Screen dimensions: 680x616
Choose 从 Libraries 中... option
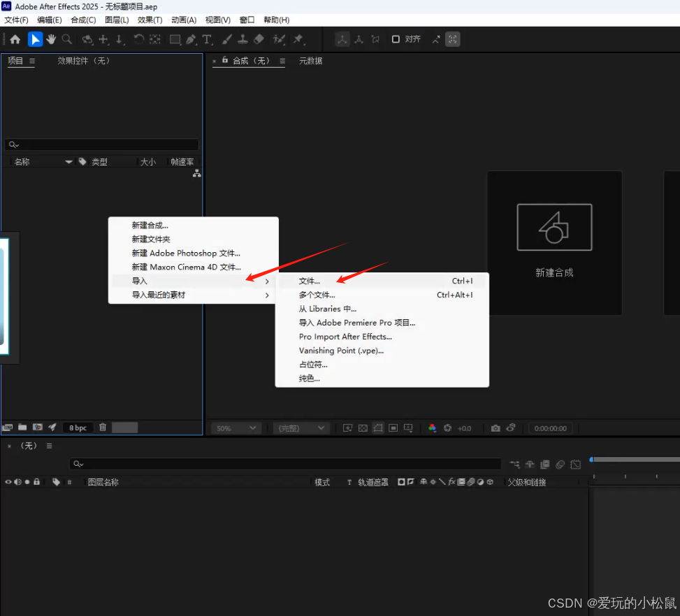[x=382, y=309]
